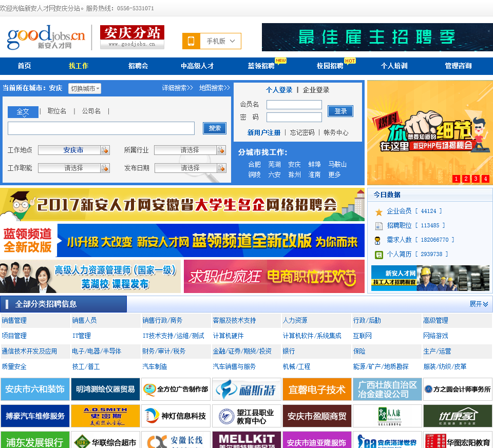Image resolution: width=493 pixels, height=448 pixels.
Task: Open the 搏豪汽车维修服务 tile
Action: (35, 416)
